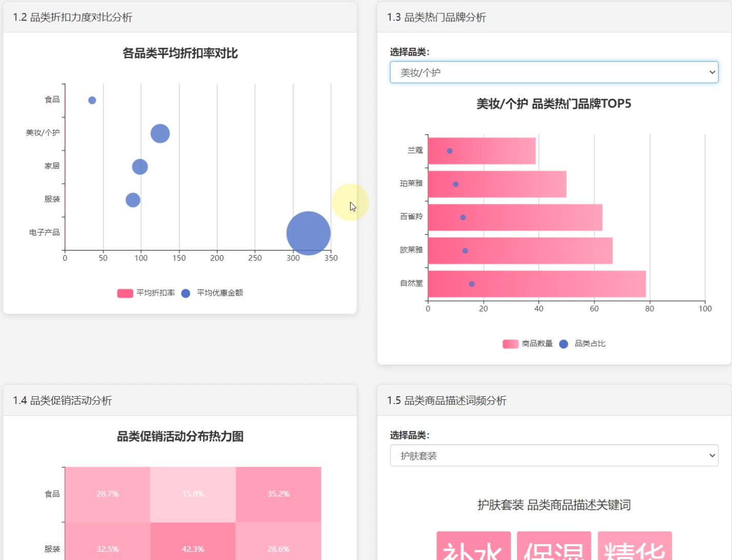Toggle the 品类占比 legend item
The width and height of the screenshot is (732, 560).
[x=582, y=344]
